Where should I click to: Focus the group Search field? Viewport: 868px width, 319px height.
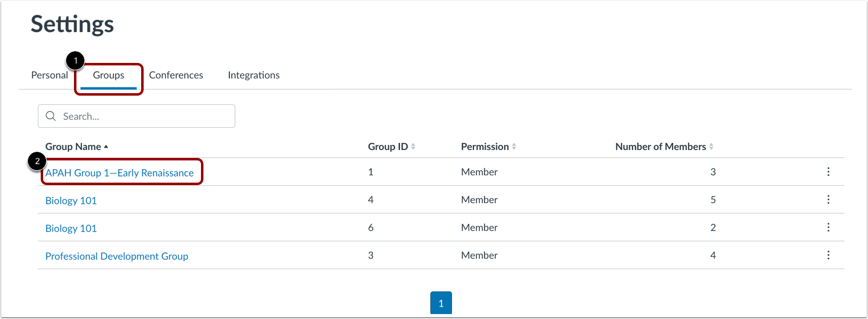point(145,116)
